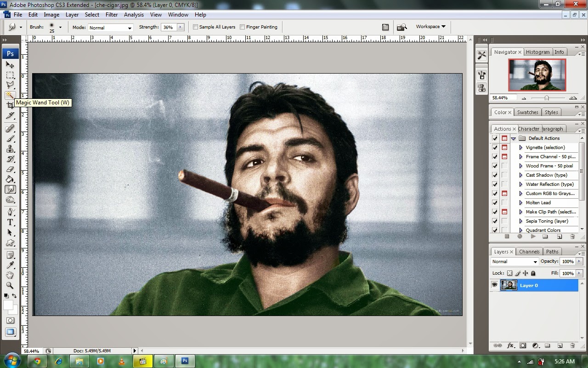588x368 pixels.
Task: Select the Smudge tool in toolbox
Action: pyautogui.click(x=10, y=189)
